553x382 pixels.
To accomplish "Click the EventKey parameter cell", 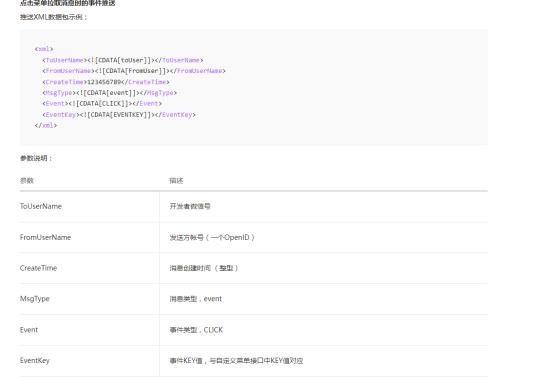I will pyautogui.click(x=35, y=360).
